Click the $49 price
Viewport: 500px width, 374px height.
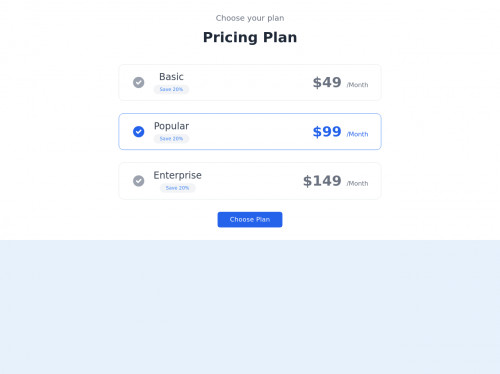click(x=327, y=82)
